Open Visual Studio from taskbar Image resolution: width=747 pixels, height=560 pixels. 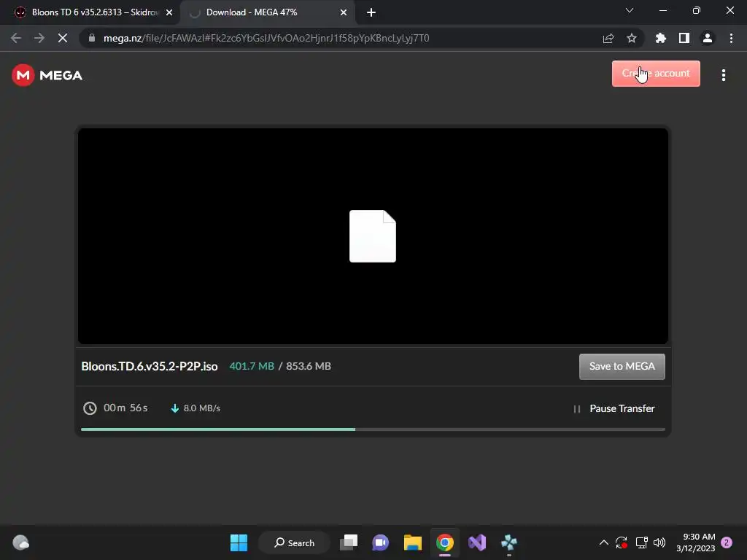pos(477,542)
